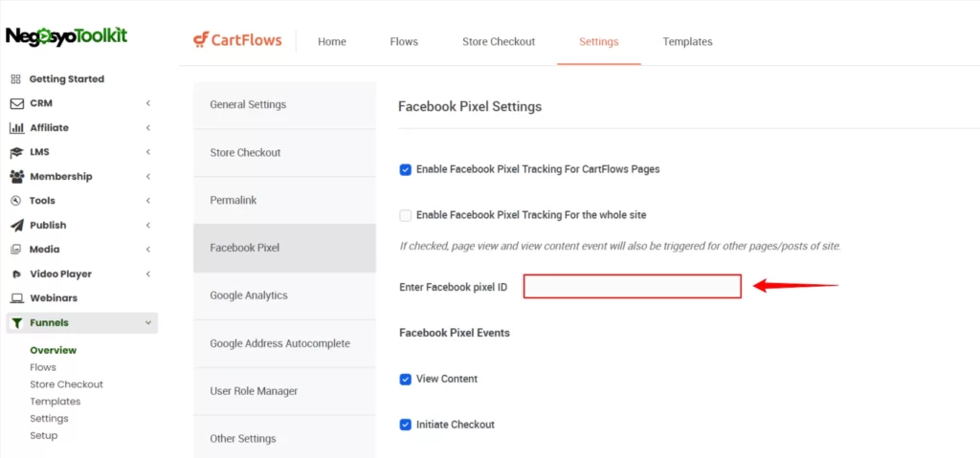Expand the CRM sidebar chevron
The height and width of the screenshot is (458, 980).
pos(148,103)
